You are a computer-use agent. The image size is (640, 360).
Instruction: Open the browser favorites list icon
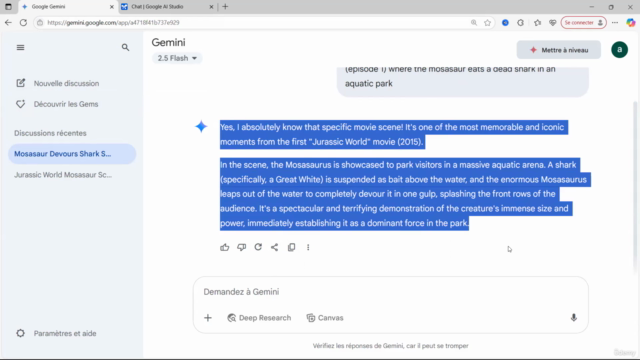(537, 22)
